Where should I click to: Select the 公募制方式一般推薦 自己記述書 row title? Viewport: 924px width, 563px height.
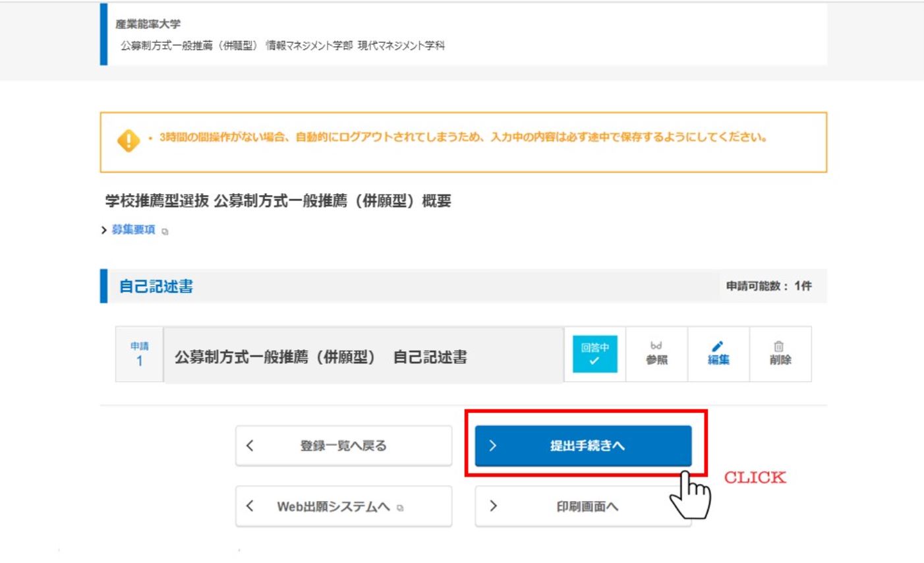coord(320,357)
